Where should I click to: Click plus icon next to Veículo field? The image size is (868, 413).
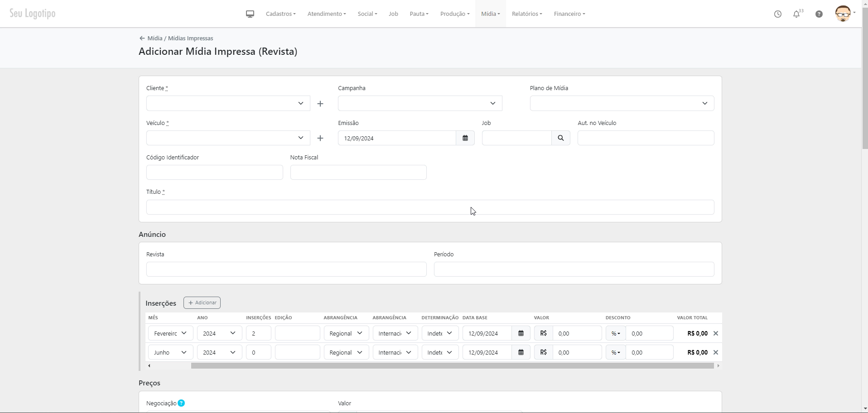pos(320,138)
